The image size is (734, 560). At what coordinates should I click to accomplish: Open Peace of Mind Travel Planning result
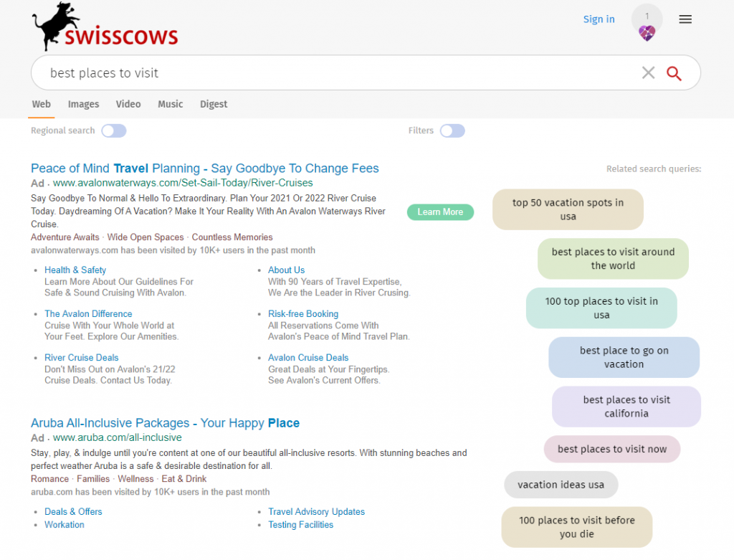point(205,169)
